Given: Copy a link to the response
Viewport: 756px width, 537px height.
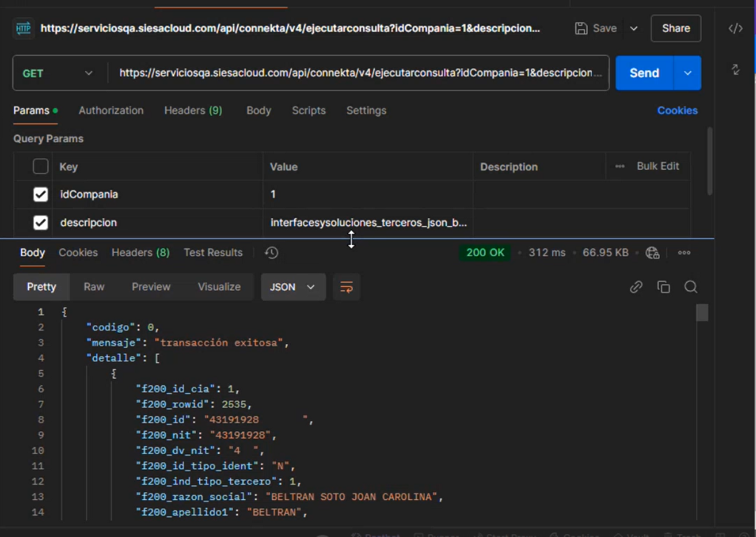Looking at the screenshot, I should (x=635, y=287).
